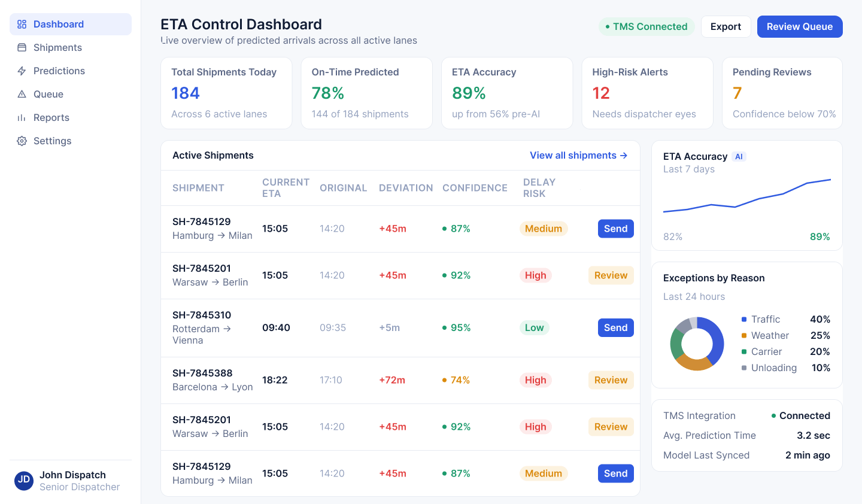Click the John Dispatch user name

tap(72, 475)
